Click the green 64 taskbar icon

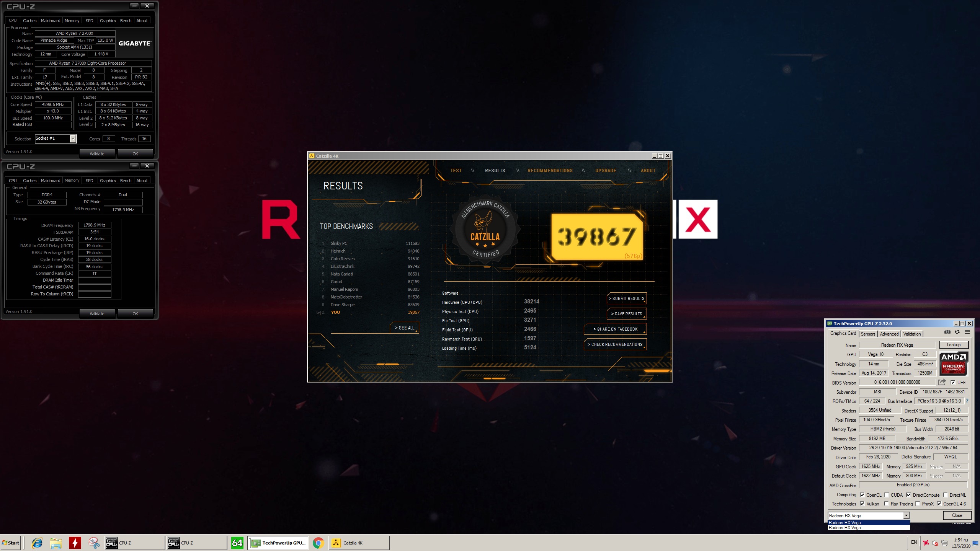pyautogui.click(x=237, y=543)
